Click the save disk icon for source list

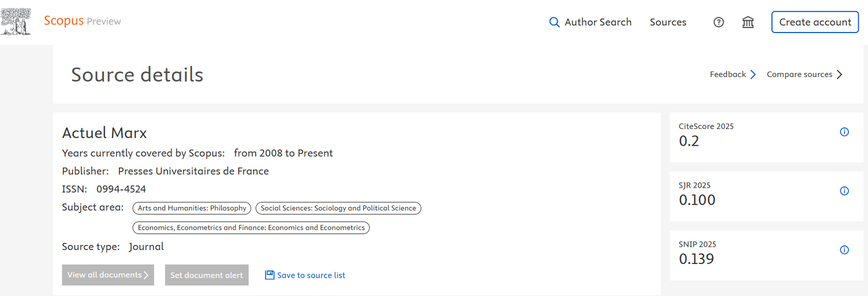(x=270, y=275)
